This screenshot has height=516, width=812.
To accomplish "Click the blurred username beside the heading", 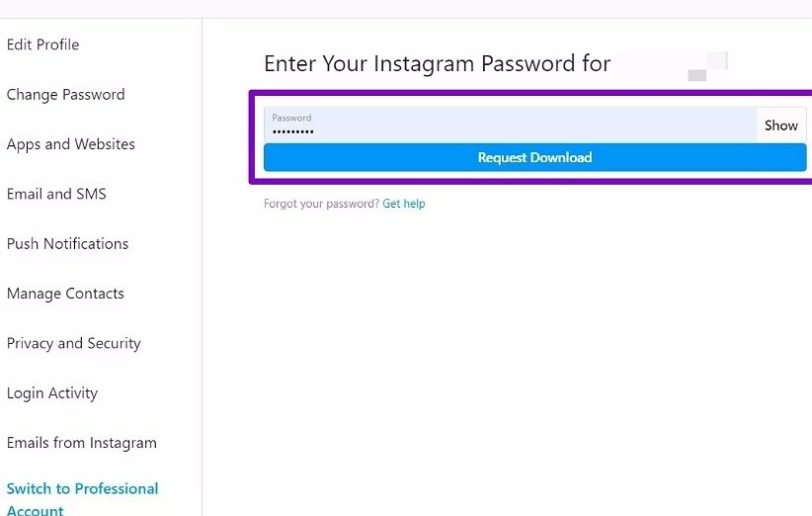I will click(672, 64).
